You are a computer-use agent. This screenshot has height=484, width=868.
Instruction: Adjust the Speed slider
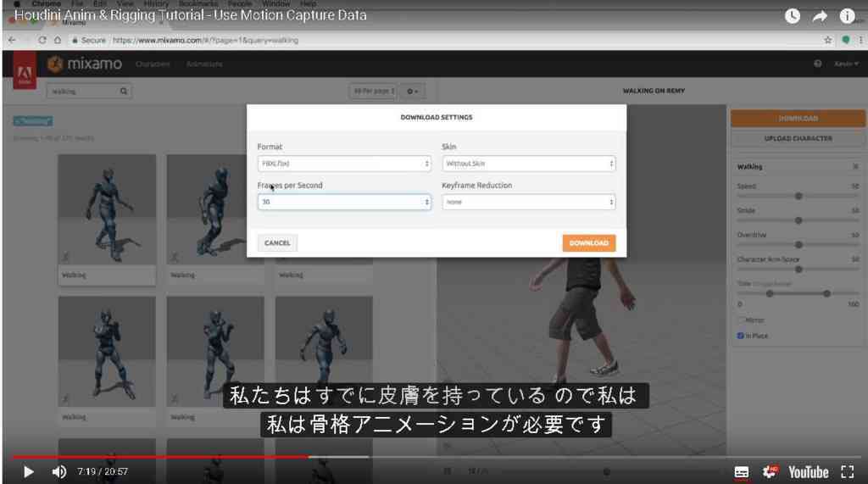(x=798, y=196)
